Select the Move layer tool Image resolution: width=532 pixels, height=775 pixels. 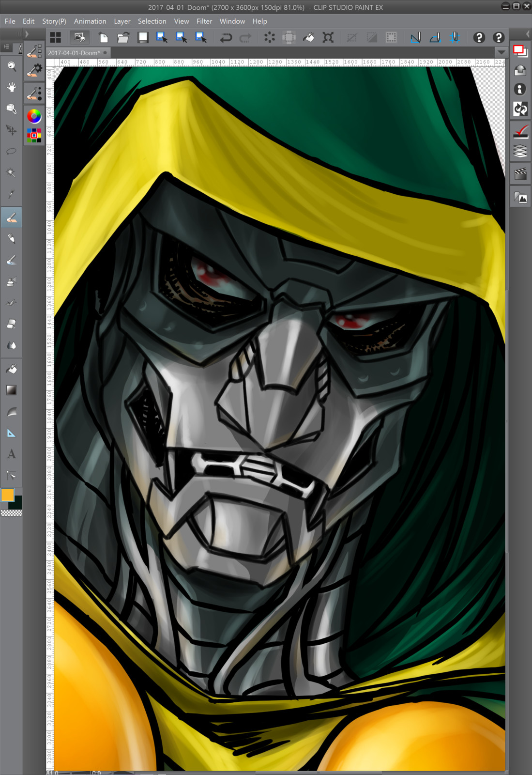click(x=12, y=130)
